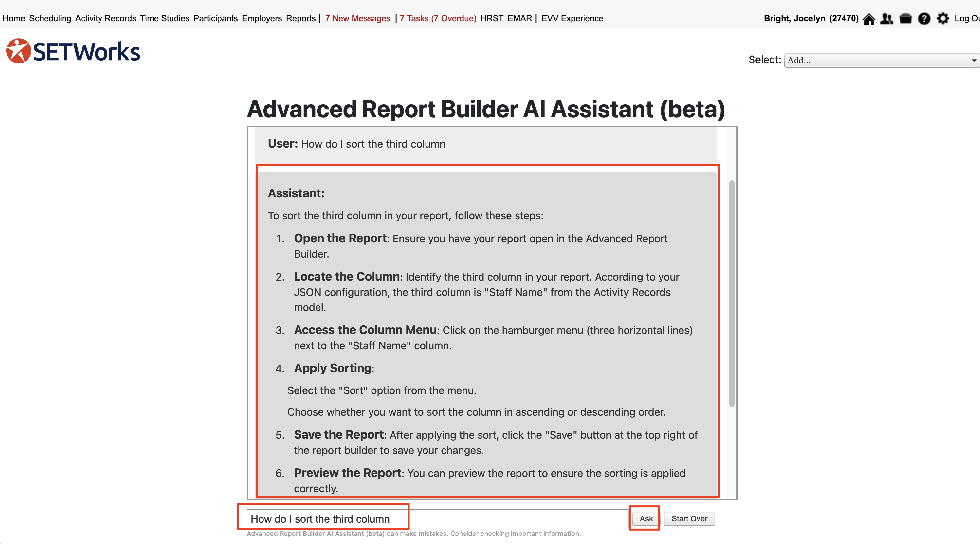Click the SETWorks logo
The image size is (980, 544).
pos(73,51)
